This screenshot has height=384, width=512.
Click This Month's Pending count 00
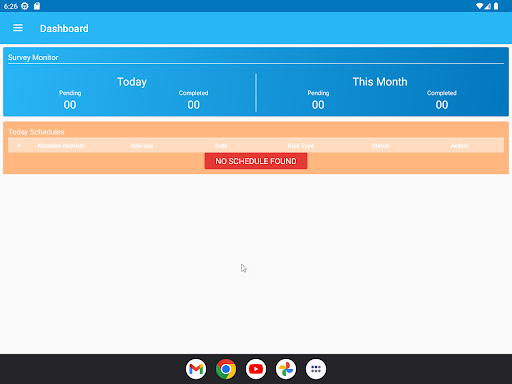coord(318,105)
